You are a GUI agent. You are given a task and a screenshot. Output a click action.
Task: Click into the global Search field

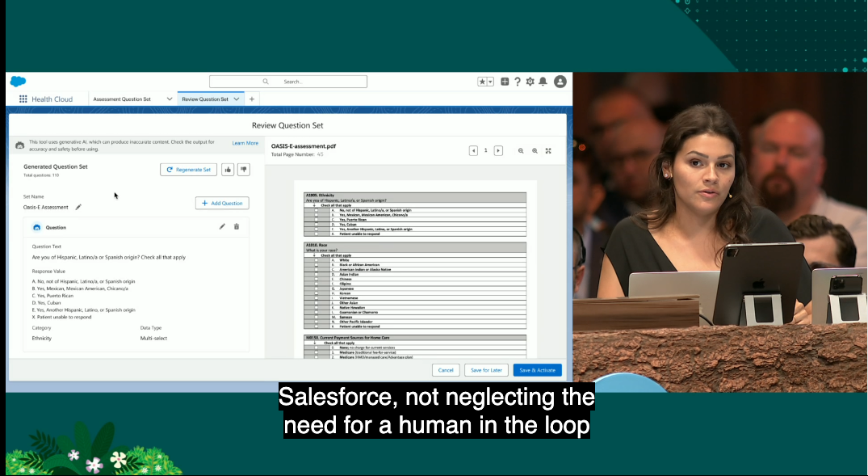pyautogui.click(x=288, y=82)
